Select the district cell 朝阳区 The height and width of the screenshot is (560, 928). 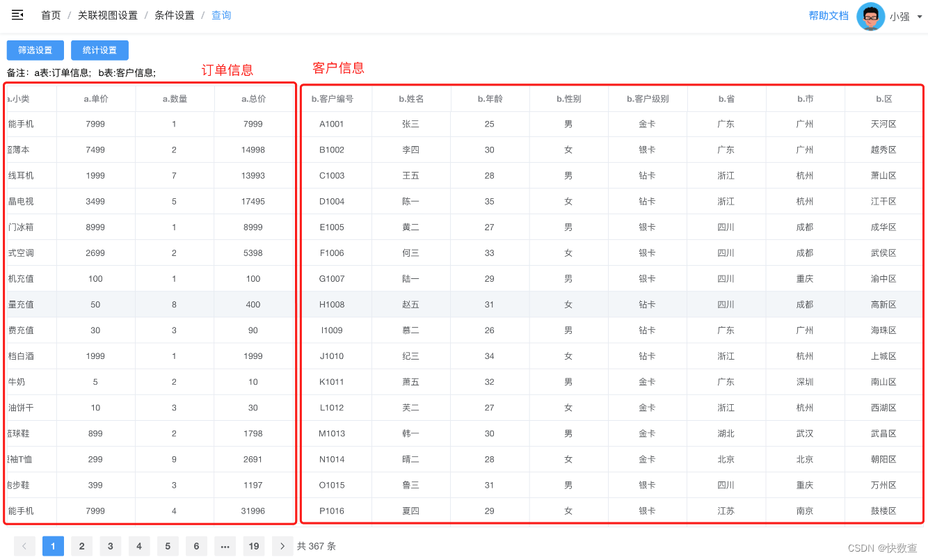(x=883, y=458)
